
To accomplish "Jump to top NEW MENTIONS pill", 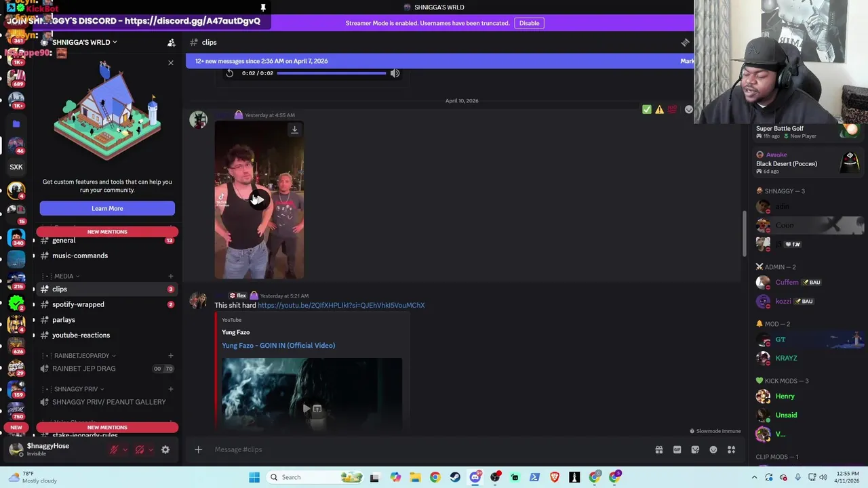I will click(x=107, y=232).
